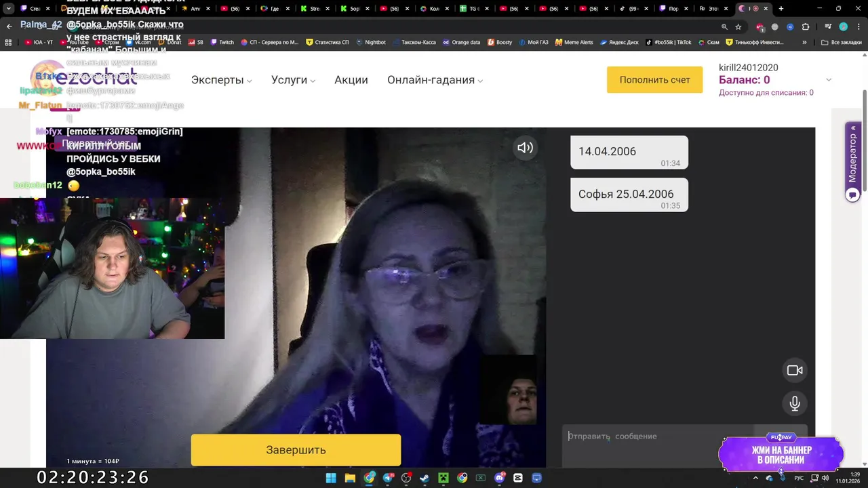Show hidden system tray icons
This screenshot has height=488, width=868.
755,478
